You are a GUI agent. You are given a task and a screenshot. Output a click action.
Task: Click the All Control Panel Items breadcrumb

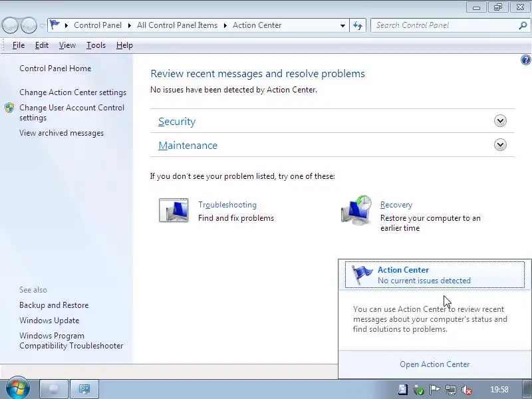pyautogui.click(x=177, y=25)
